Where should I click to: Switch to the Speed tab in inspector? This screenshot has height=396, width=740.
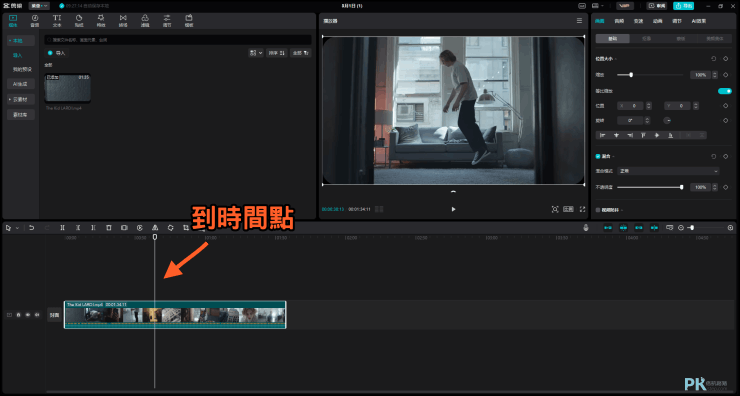coord(639,21)
